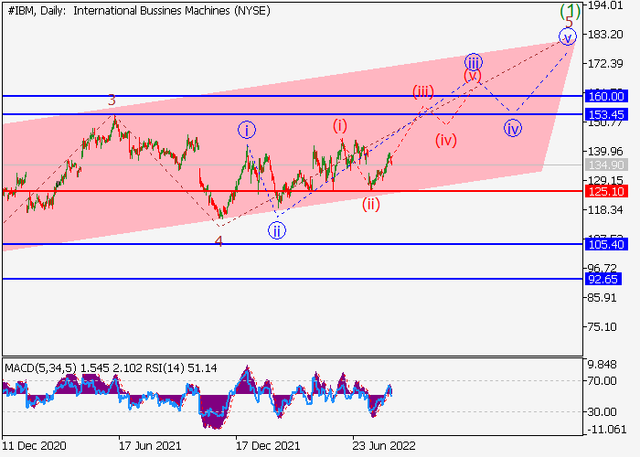The image size is (640, 457).
Task: Click the grey 134.90 current price tag
Action: pyautogui.click(x=608, y=165)
